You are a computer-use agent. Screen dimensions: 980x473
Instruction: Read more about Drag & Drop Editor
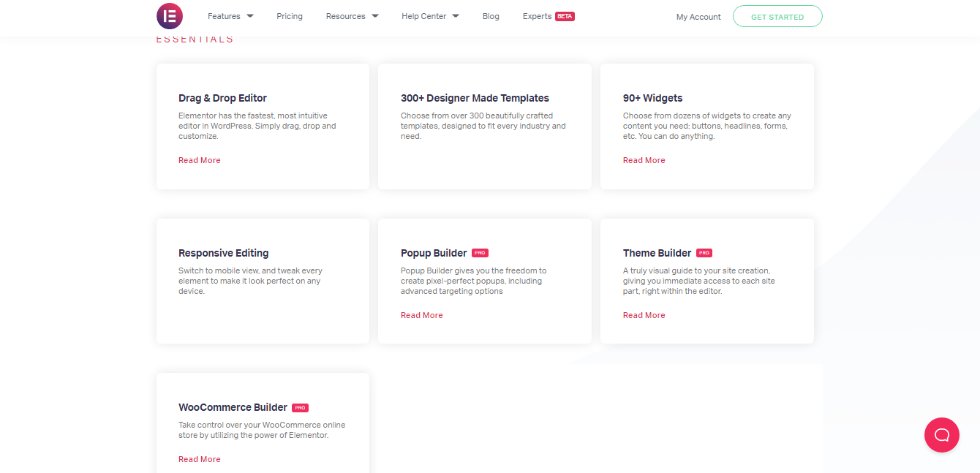(x=200, y=160)
